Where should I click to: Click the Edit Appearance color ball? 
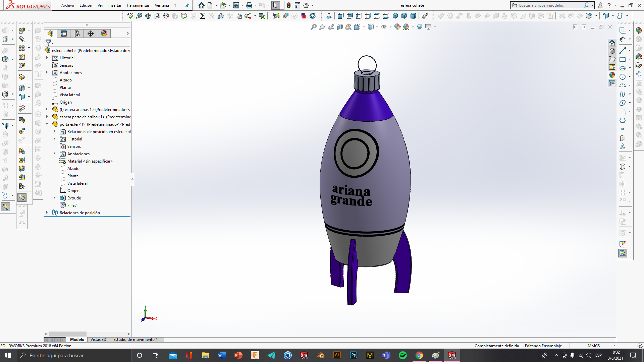coord(397,27)
